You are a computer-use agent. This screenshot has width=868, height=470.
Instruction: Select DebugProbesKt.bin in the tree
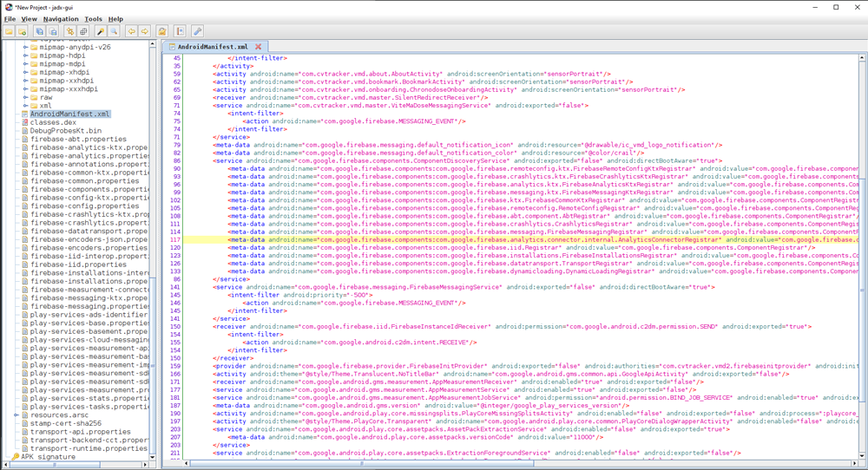click(66, 130)
